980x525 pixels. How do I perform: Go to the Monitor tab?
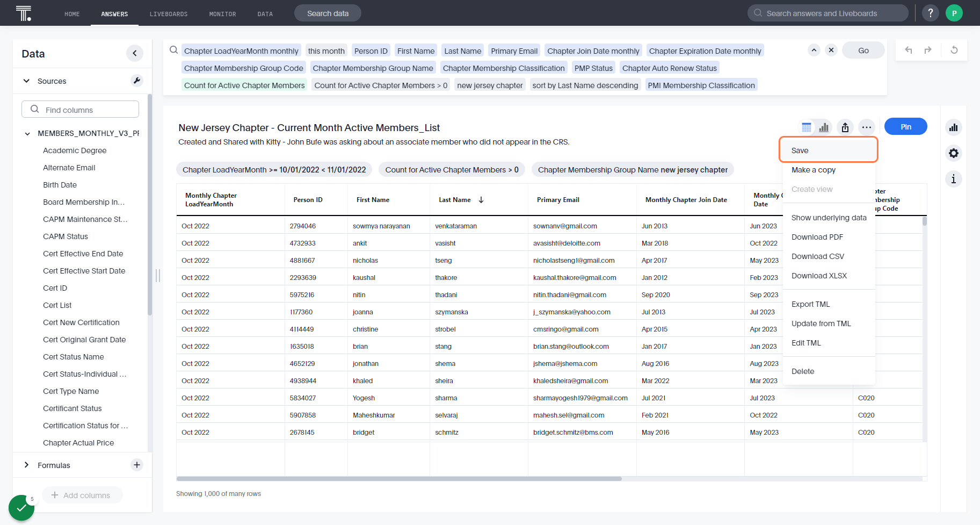[x=223, y=14]
